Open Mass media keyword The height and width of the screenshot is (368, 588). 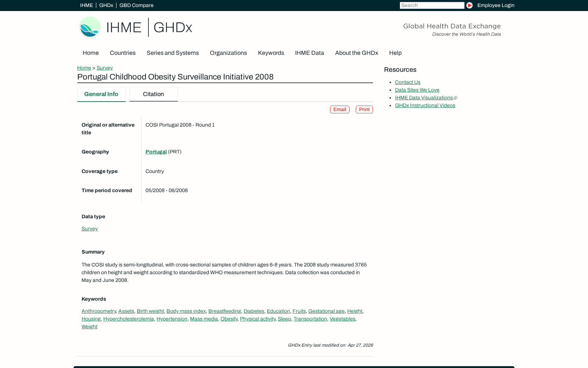pos(204,319)
